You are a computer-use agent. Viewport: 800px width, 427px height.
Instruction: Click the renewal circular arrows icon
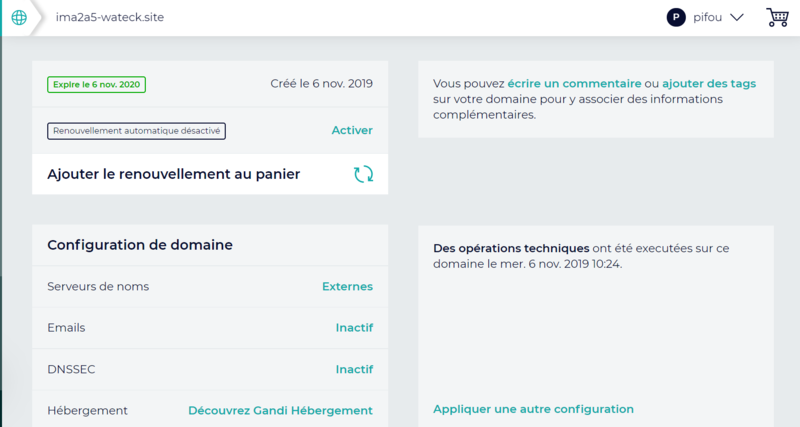coord(363,174)
